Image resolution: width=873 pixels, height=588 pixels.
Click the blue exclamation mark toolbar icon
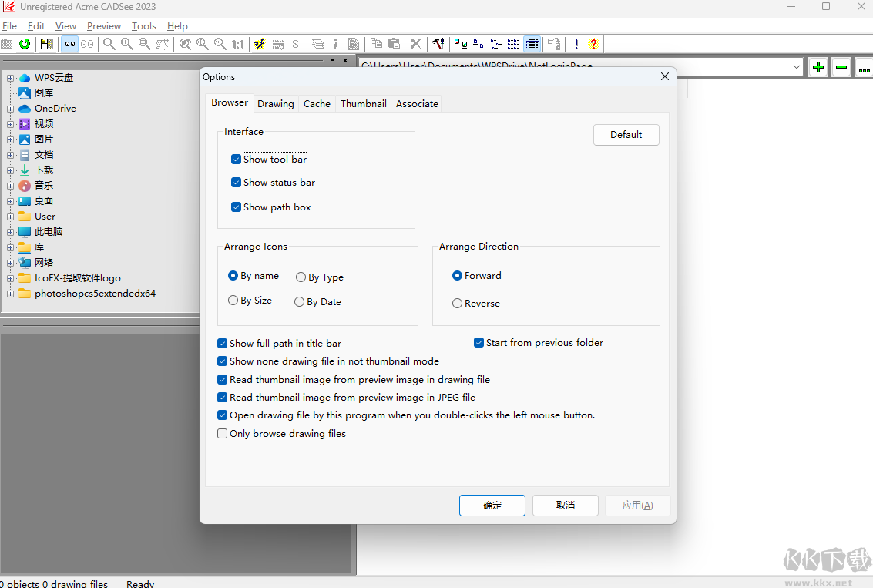point(576,44)
